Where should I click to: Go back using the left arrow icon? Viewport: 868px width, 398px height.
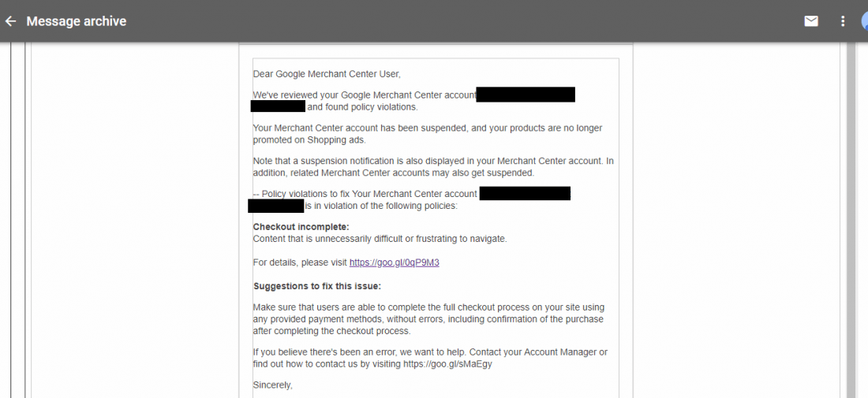[10, 21]
